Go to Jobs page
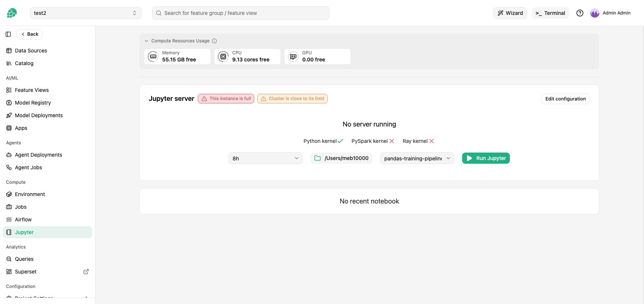 47,207
